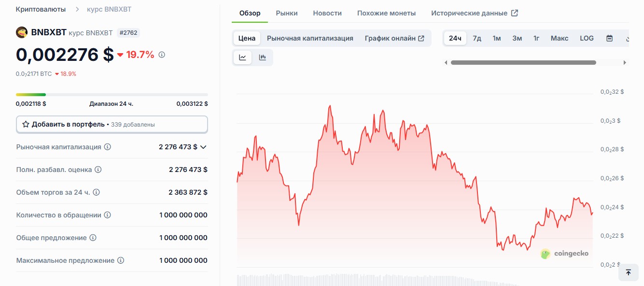Viewport: 644px width, 286px height.
Task: Expand the market cap chevron next to 2 276 473 $
Action: pos(203,147)
